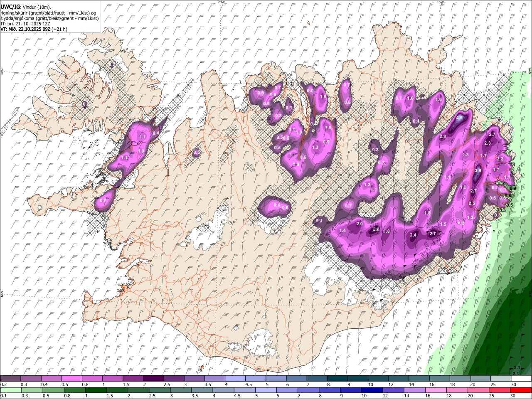Click the '15W' longitude label at top

pos(440,2)
